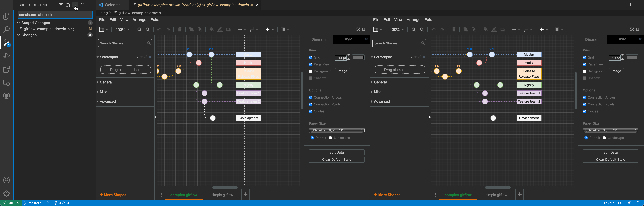Toggle fullscreen in the drawio toolbar
The height and width of the screenshot is (206, 644).
tap(358, 29)
